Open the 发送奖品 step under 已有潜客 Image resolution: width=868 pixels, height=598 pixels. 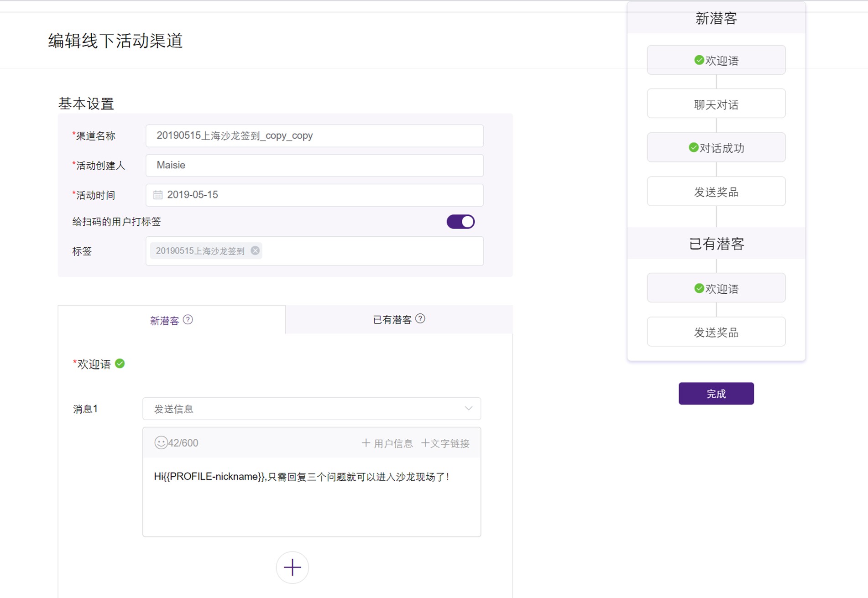(x=716, y=332)
